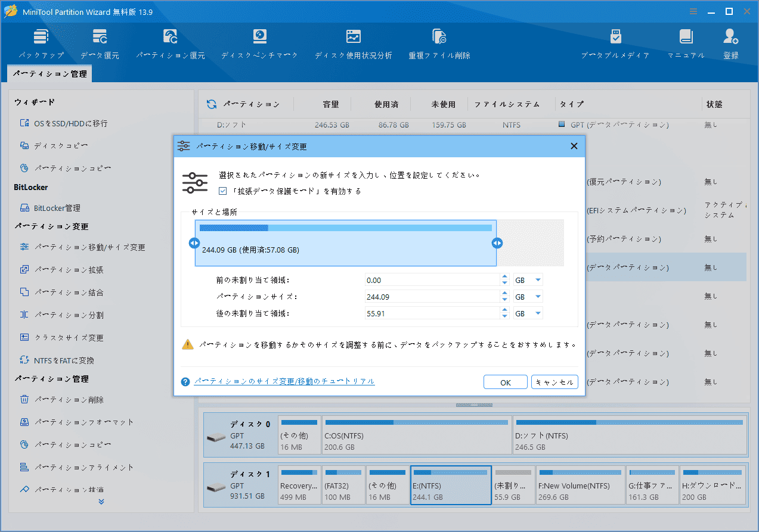Confirm with the OK button

[x=506, y=382]
